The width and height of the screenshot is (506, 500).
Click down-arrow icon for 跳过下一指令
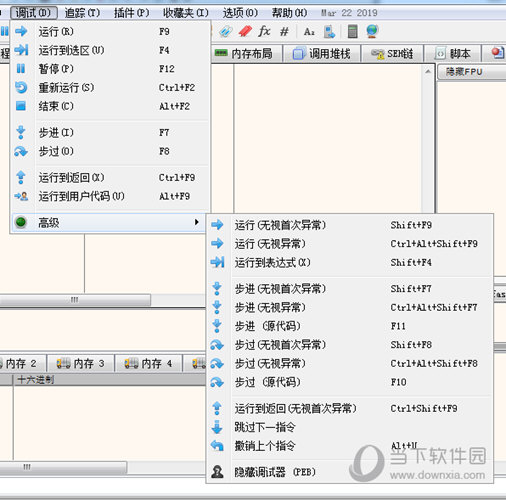pyautogui.click(x=217, y=427)
